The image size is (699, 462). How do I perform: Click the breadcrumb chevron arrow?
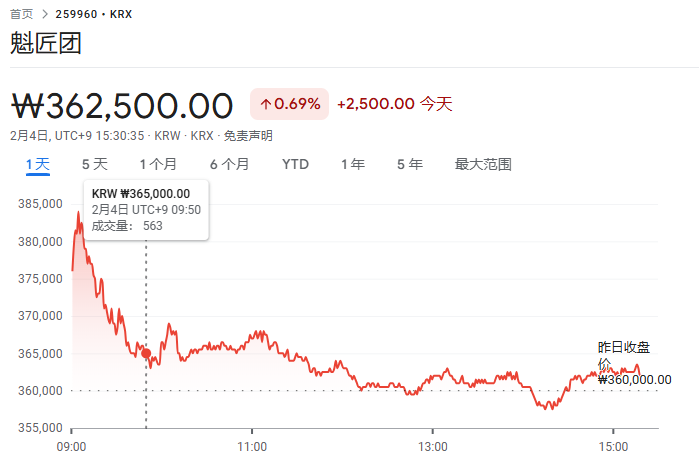[x=45, y=14]
